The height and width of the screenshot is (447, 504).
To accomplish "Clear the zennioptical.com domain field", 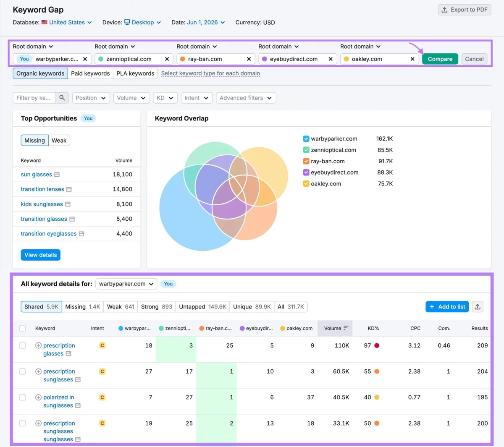I will point(167,59).
